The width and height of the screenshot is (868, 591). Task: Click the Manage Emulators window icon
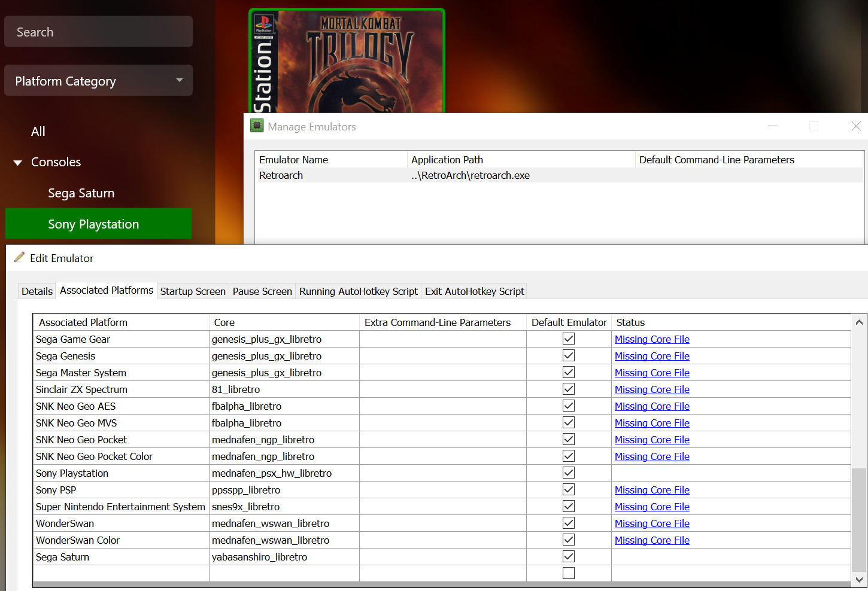pos(257,126)
